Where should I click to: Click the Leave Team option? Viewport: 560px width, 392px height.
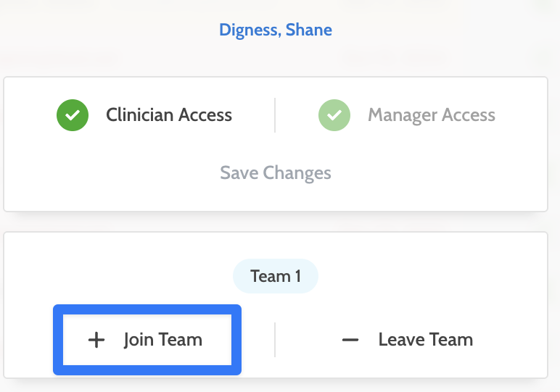(407, 340)
